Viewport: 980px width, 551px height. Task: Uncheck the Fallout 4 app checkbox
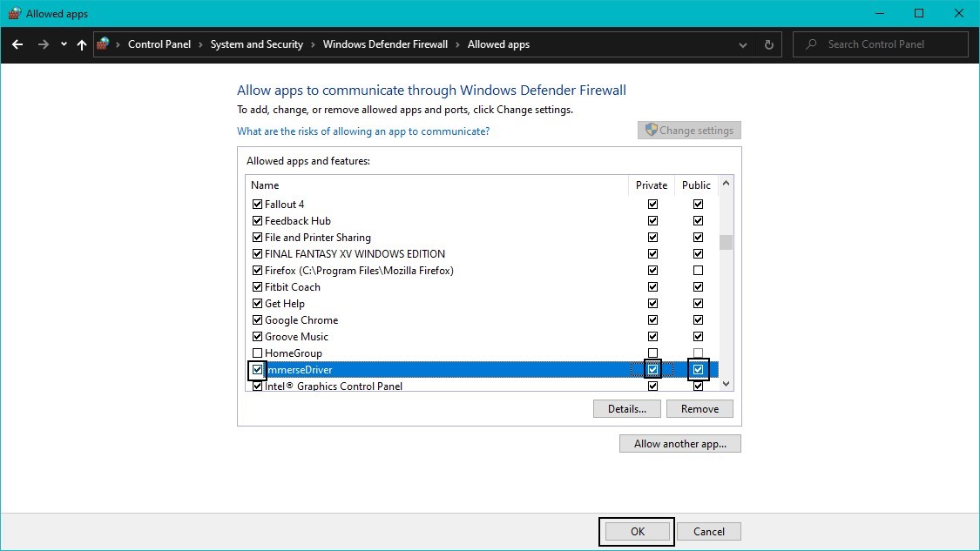[257, 205]
